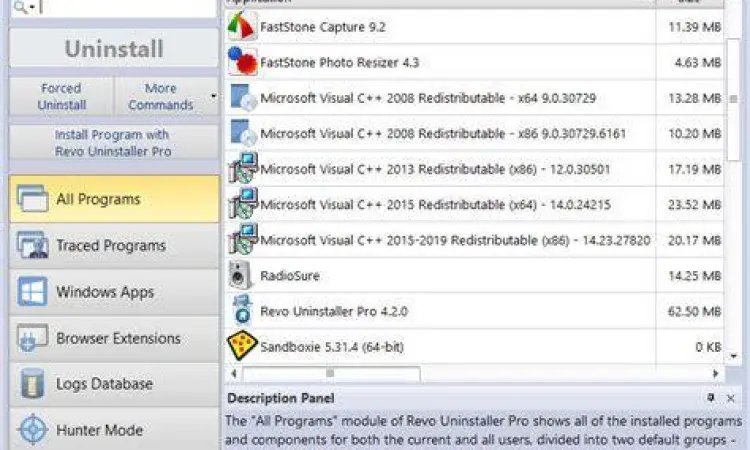Click the Logs Database cylinder icon
The width and height of the screenshot is (750, 450).
click(x=32, y=384)
